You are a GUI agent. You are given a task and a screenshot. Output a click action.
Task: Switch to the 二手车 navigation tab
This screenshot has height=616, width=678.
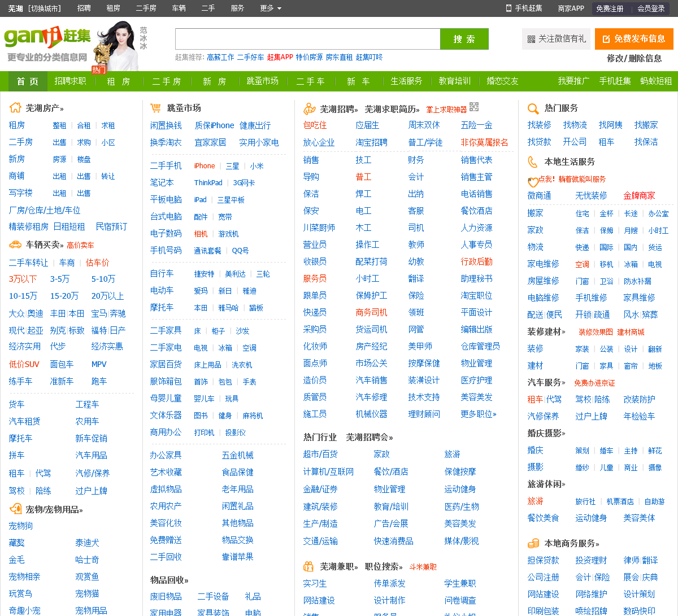[311, 81]
